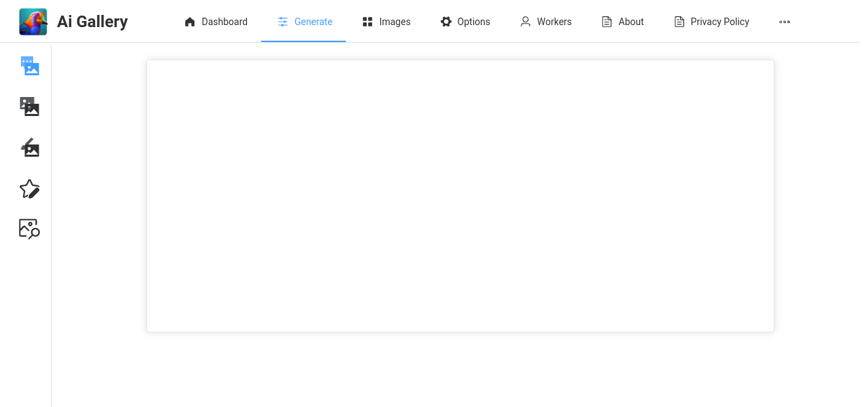Open the Options menu item
The height and width of the screenshot is (407, 868).
tap(473, 22)
